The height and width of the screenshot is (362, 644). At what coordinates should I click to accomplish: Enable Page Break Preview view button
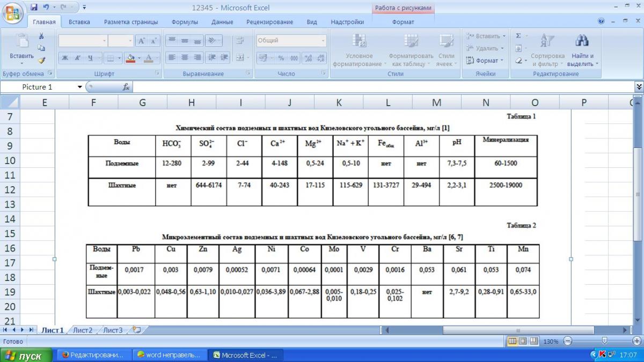click(533, 341)
